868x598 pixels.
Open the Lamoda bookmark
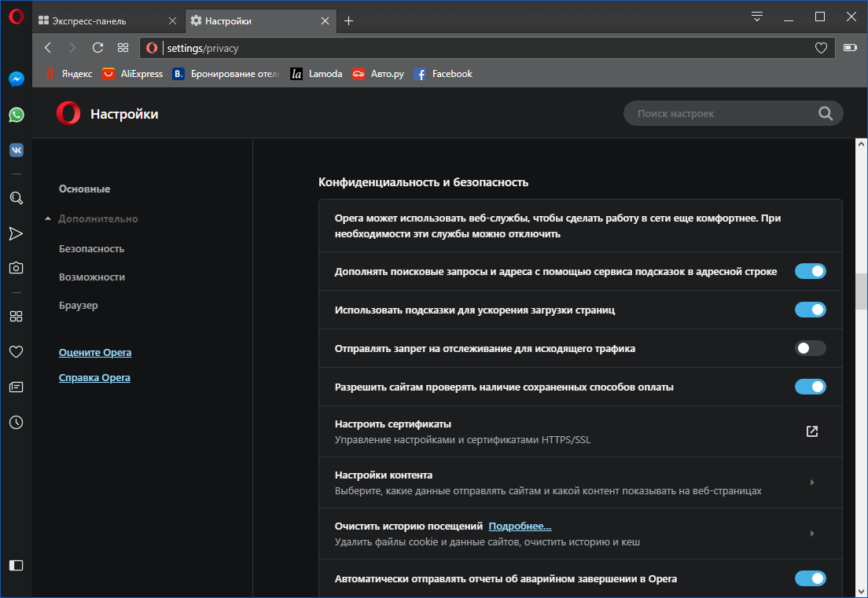click(x=317, y=74)
